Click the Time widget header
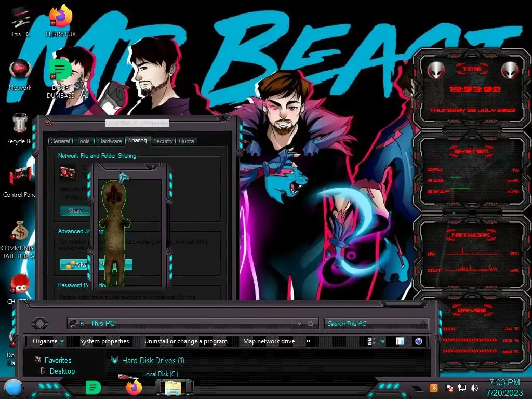The image size is (532, 399). pos(472,69)
